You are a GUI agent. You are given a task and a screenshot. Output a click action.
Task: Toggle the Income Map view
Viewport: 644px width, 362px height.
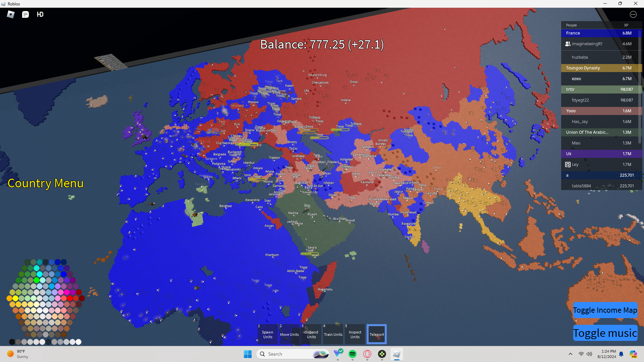click(605, 310)
